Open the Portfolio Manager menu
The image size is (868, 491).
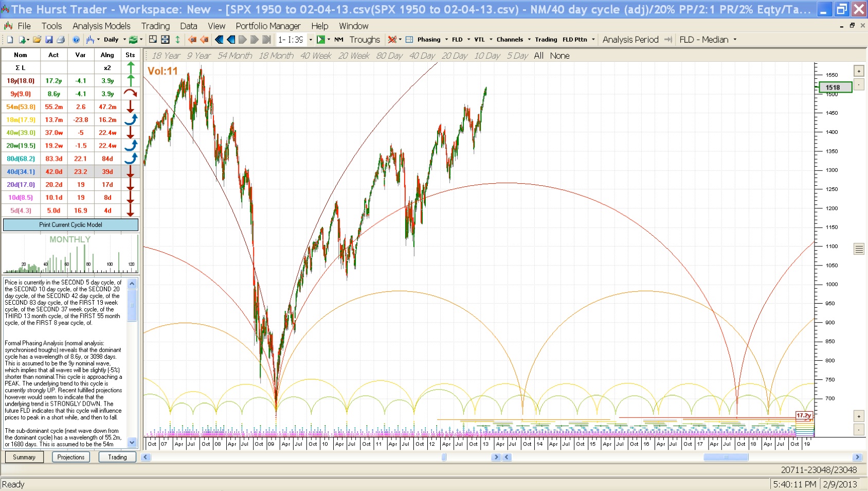(268, 26)
